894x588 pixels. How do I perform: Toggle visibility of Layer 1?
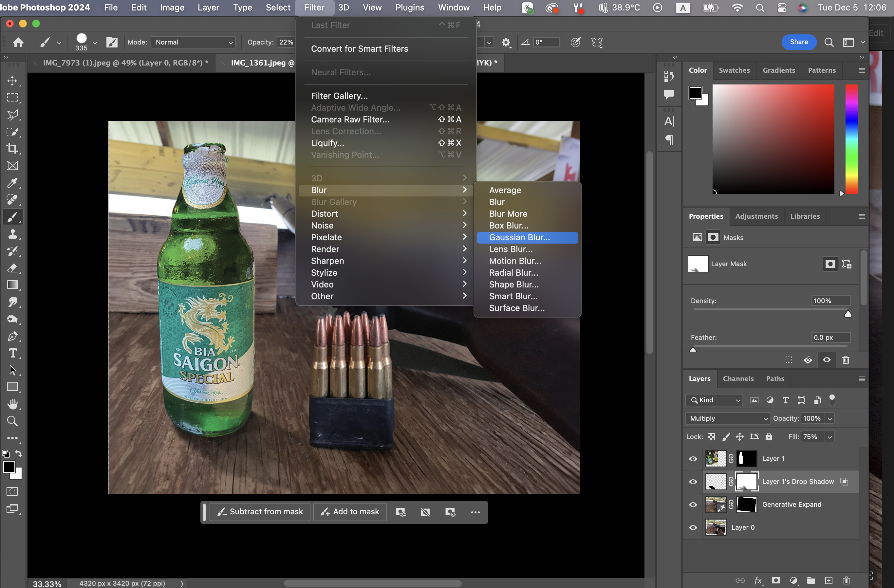693,459
